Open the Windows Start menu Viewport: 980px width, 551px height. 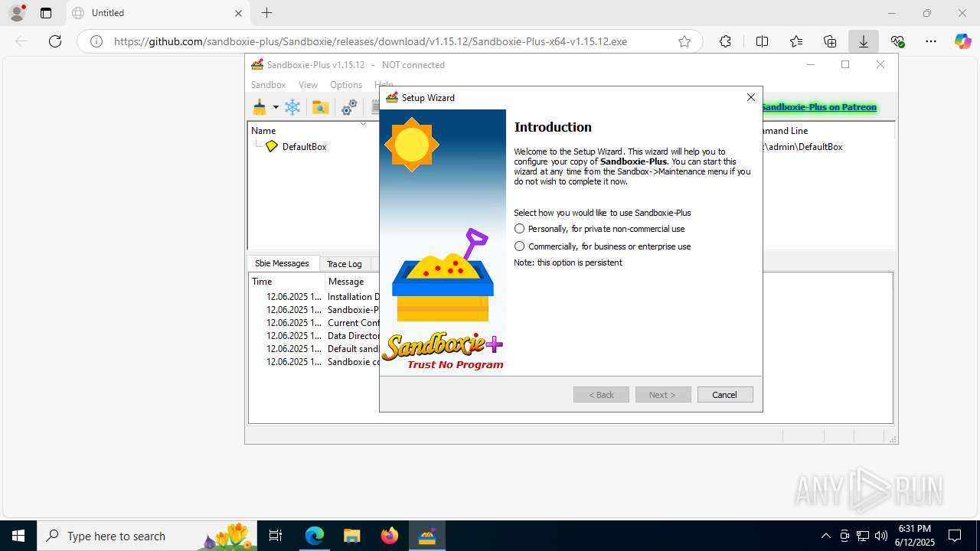click(18, 536)
